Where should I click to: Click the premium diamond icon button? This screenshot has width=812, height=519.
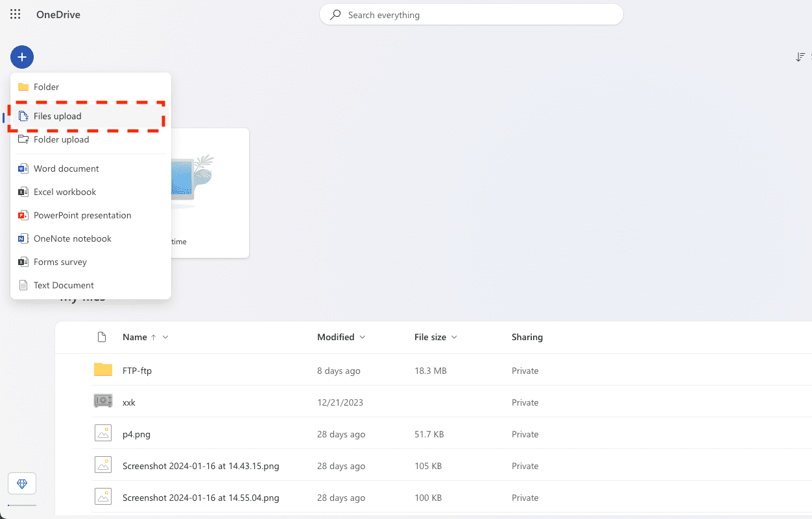(22, 484)
